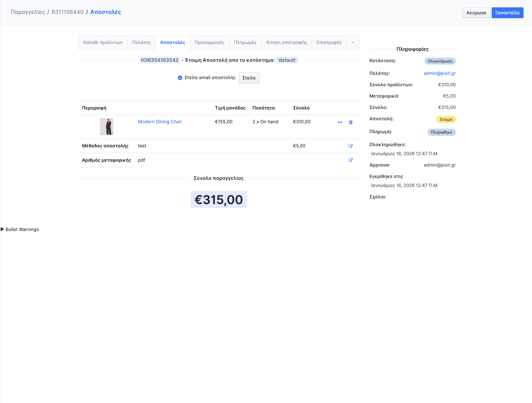Click the product thumbnail image
This screenshot has width=532, height=403.
[x=106, y=127]
